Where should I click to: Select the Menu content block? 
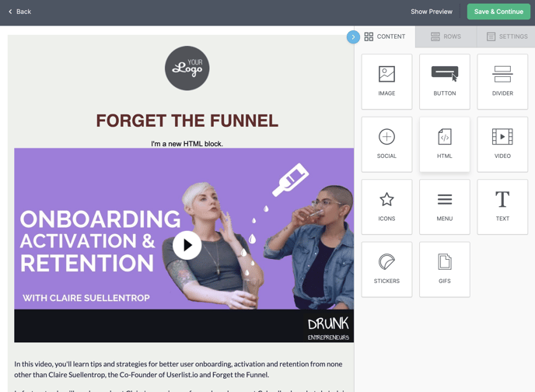click(x=445, y=207)
